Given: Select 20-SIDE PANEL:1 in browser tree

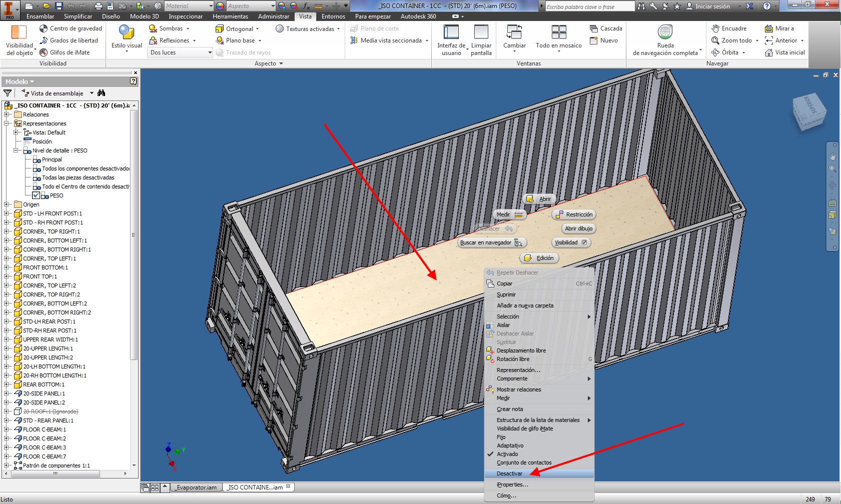Looking at the screenshot, I should click(x=44, y=393).
